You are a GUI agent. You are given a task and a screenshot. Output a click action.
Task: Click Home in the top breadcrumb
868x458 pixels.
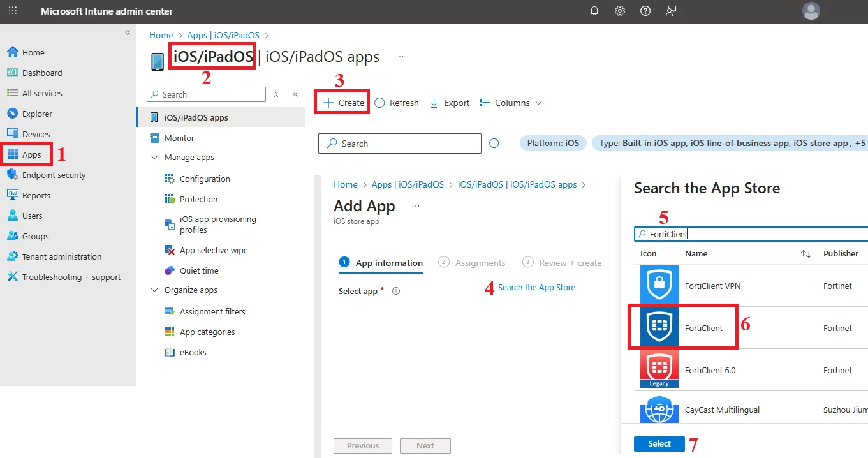tap(161, 35)
